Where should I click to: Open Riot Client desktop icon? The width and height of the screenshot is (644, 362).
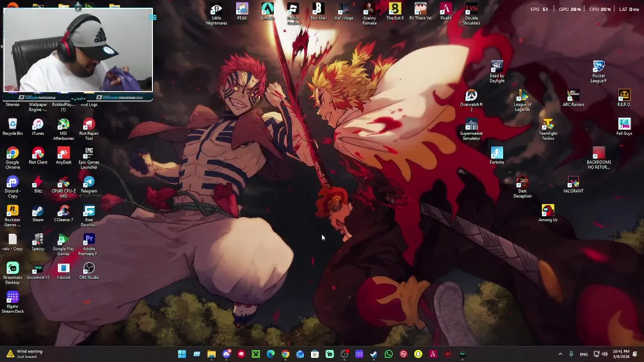38,156
